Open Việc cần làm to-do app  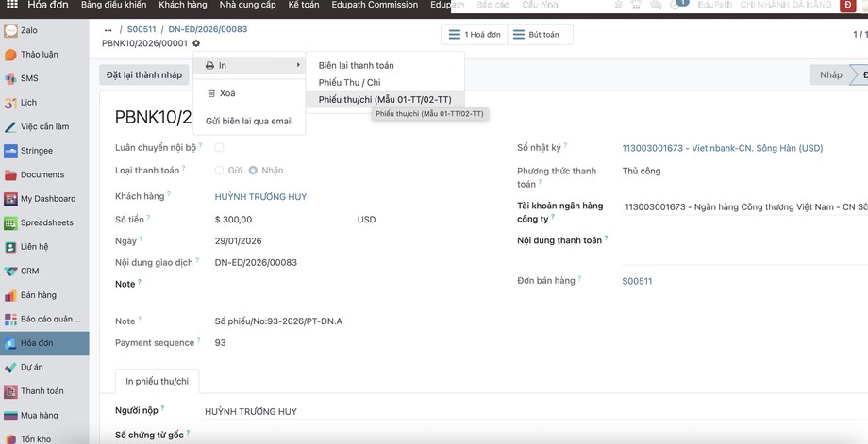[x=44, y=126]
